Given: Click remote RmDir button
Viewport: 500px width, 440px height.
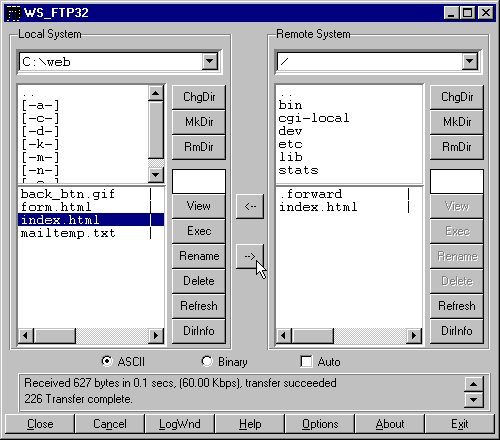Looking at the screenshot, I should click(457, 147).
